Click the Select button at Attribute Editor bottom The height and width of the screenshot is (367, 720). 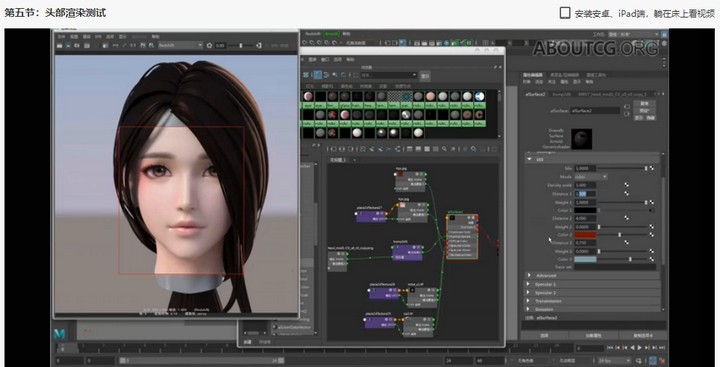[544, 336]
